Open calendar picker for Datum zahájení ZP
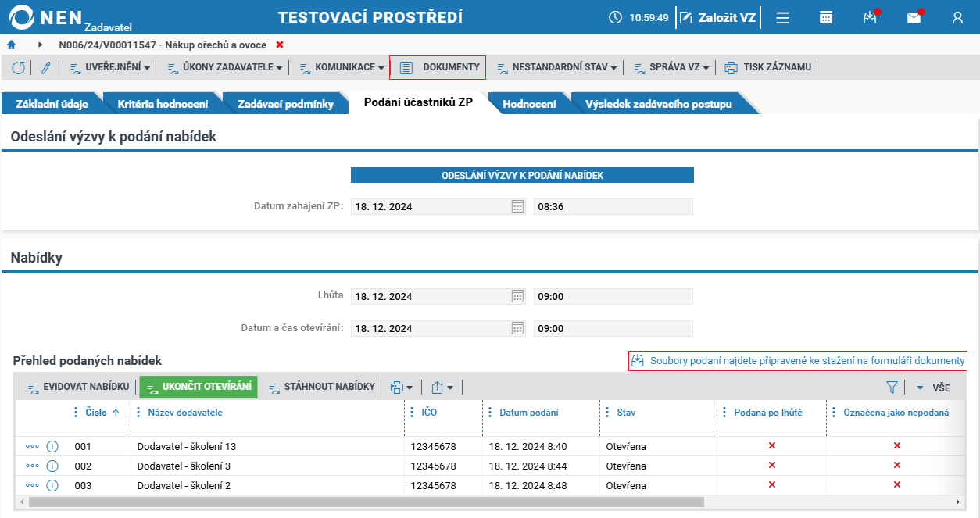Viewport: 980px width, 518px height. 517,206
